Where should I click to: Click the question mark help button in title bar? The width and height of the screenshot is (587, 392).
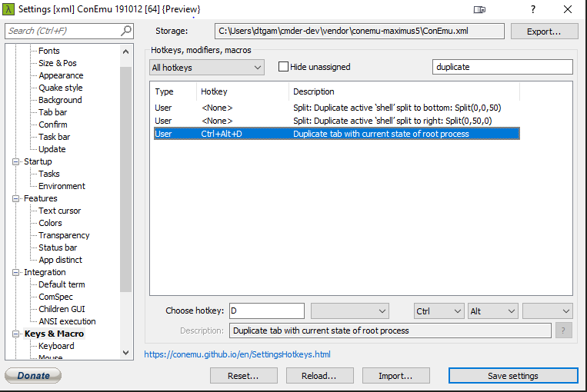point(532,9)
